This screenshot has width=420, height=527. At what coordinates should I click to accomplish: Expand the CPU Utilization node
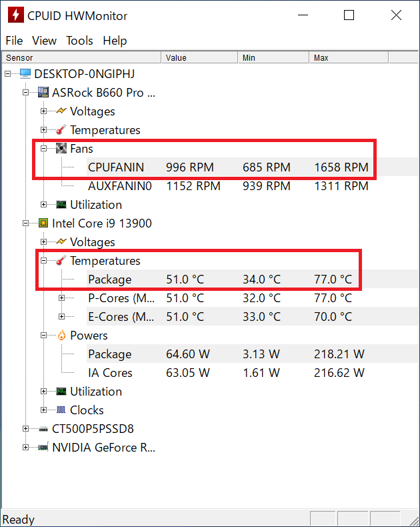click(x=44, y=391)
